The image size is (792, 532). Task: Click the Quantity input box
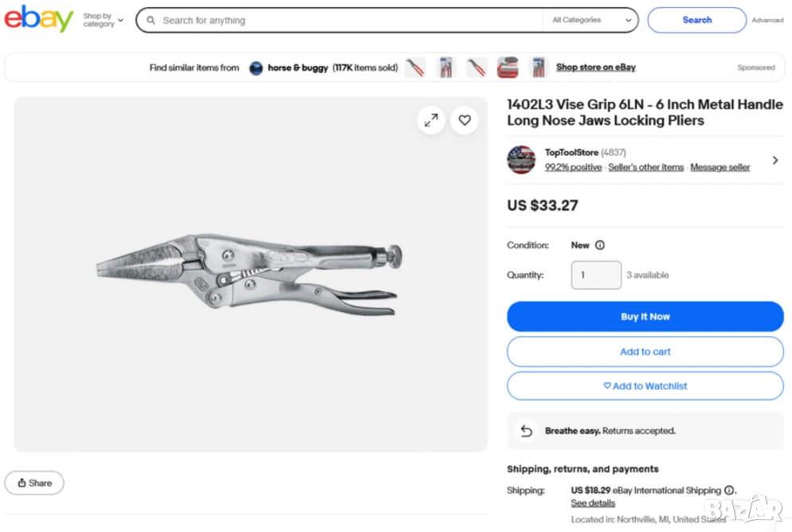[596, 275]
